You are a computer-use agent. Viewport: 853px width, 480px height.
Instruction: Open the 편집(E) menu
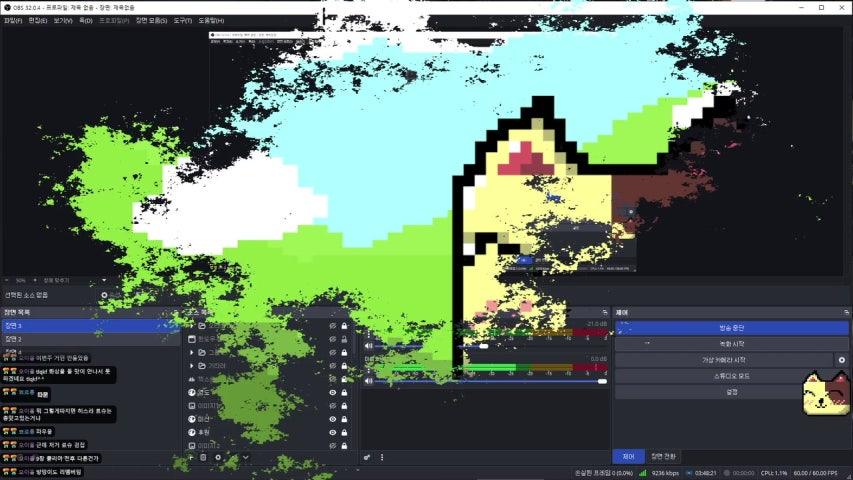coord(38,21)
